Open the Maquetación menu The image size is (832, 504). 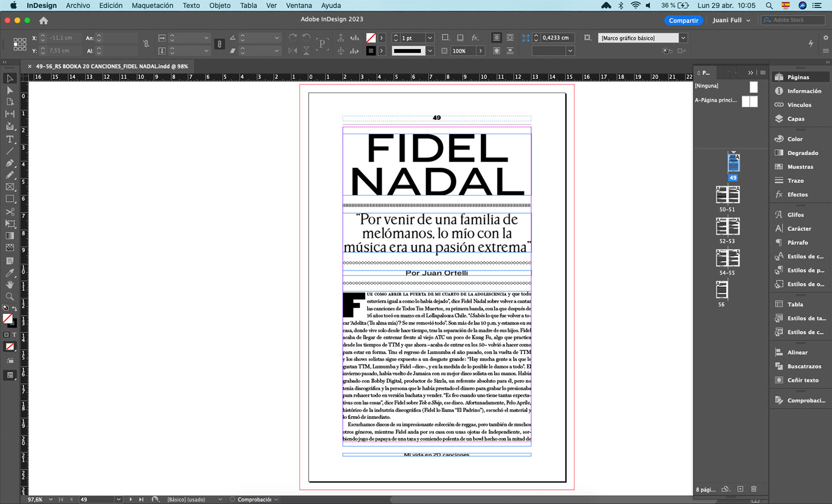coord(152,6)
